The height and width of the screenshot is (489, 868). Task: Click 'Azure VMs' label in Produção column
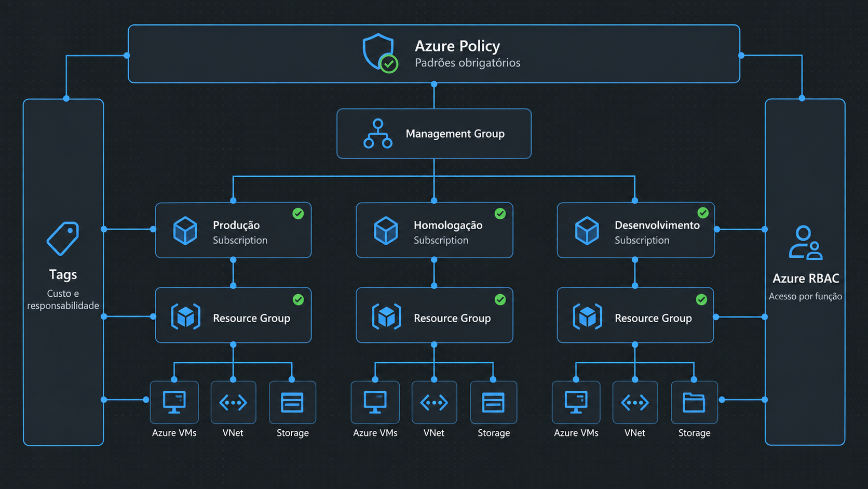click(174, 433)
